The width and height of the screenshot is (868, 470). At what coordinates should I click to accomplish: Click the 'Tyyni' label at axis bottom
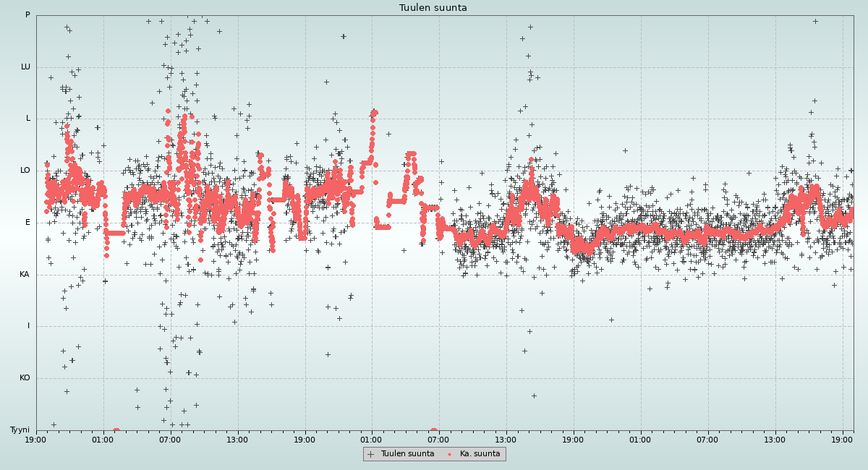(20, 430)
